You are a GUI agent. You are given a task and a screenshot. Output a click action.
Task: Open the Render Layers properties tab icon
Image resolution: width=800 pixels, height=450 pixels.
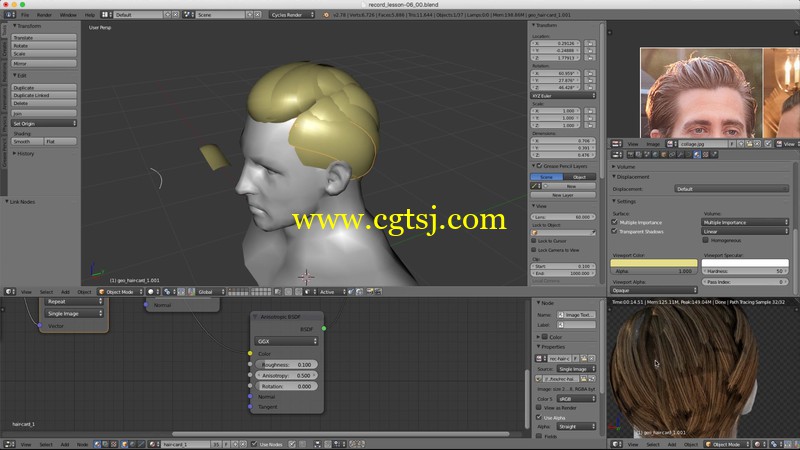coord(639,155)
